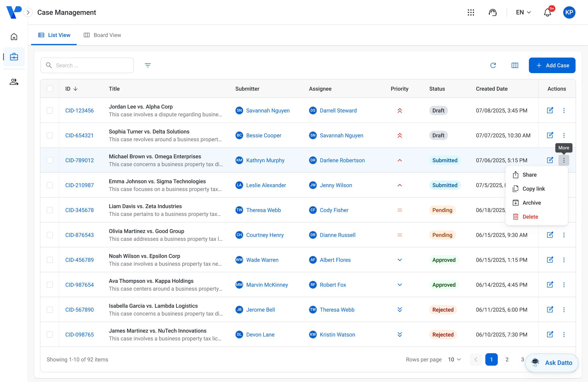Open the column settings icon
This screenshot has width=588, height=382.
pyautogui.click(x=515, y=65)
